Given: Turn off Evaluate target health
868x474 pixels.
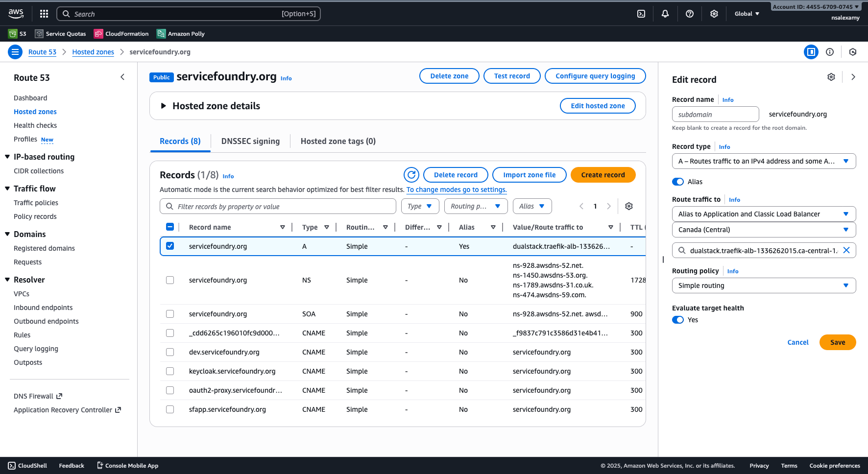Looking at the screenshot, I should pyautogui.click(x=677, y=320).
